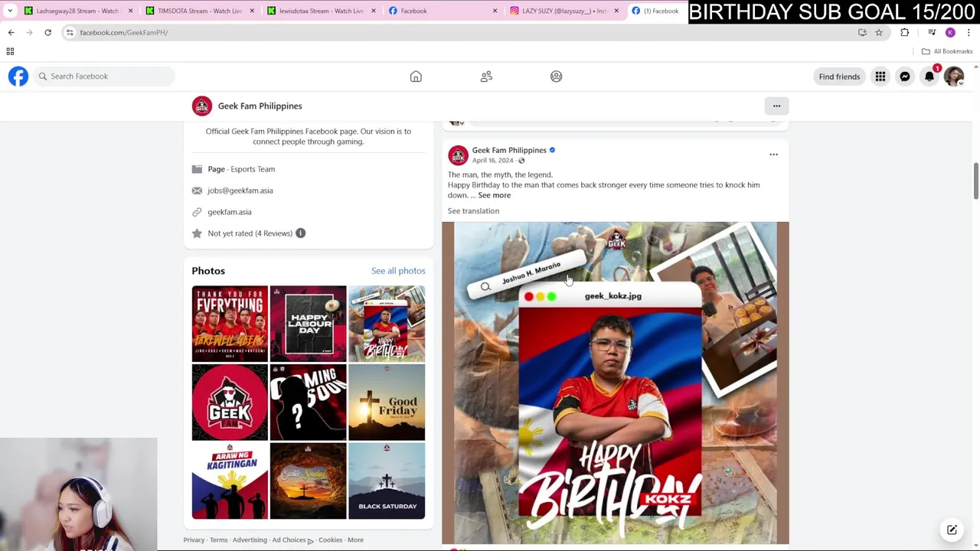Bookmark this page with the star icon
The width and height of the screenshot is (980, 551).
click(879, 32)
